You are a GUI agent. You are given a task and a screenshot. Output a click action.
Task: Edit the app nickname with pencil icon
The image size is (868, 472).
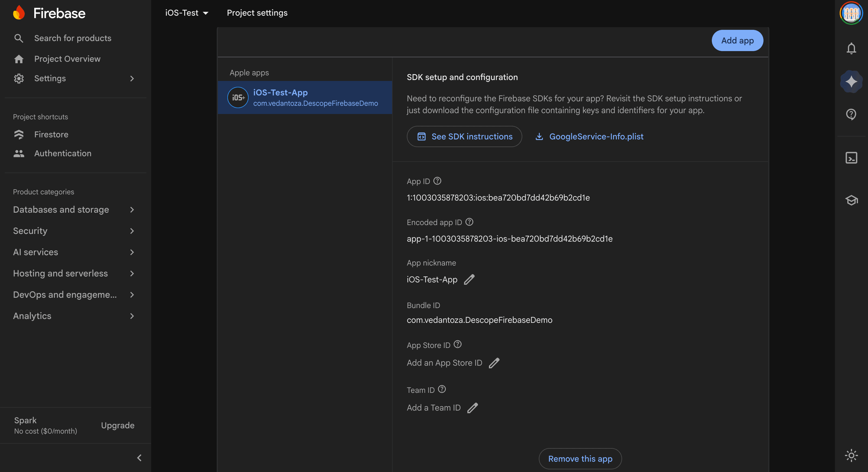pyautogui.click(x=469, y=279)
